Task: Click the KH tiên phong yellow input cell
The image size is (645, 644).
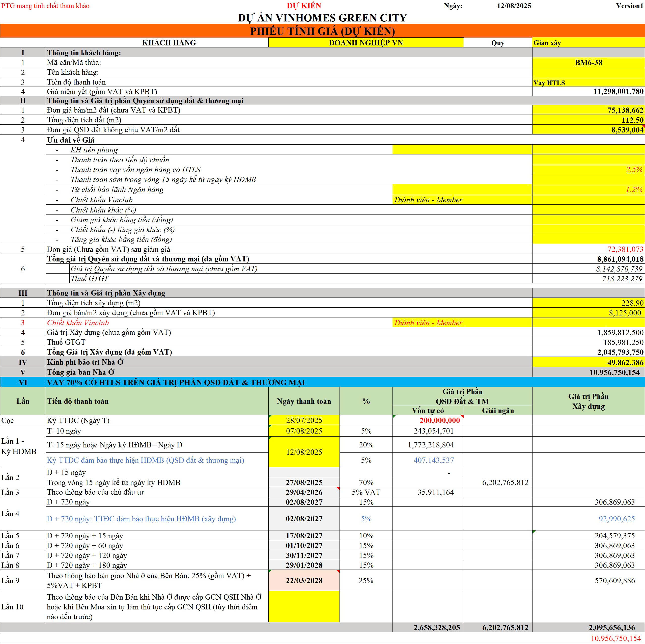Action: (x=462, y=150)
